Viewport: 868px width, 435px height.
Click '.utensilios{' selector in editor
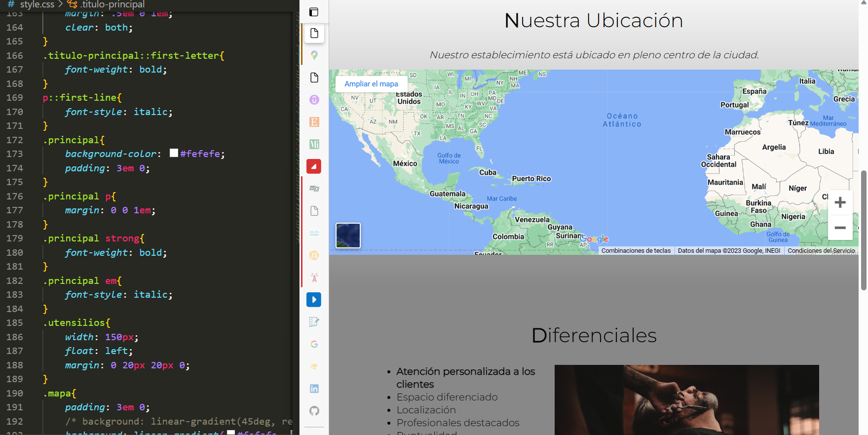point(76,322)
